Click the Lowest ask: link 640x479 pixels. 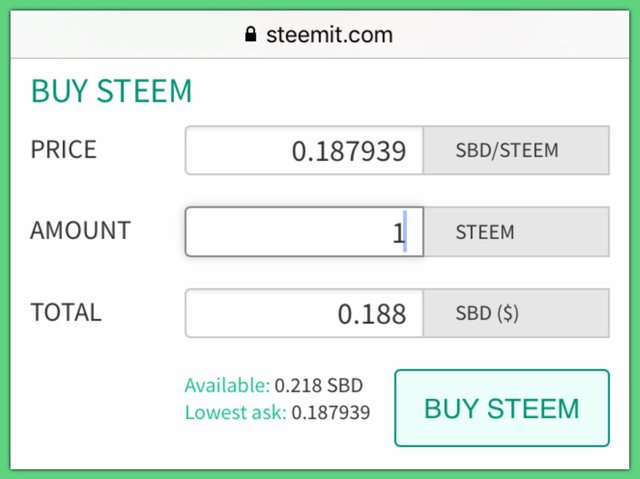[236, 412]
